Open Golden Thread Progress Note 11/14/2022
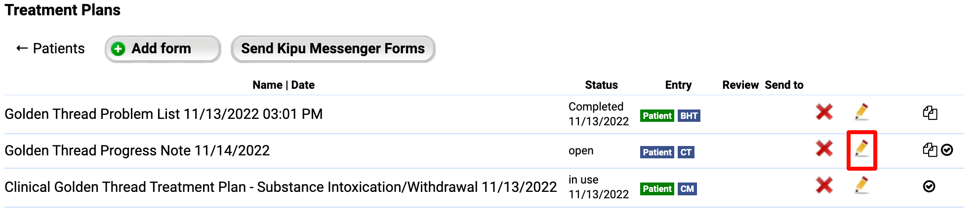The image size is (980, 219). coord(137,150)
